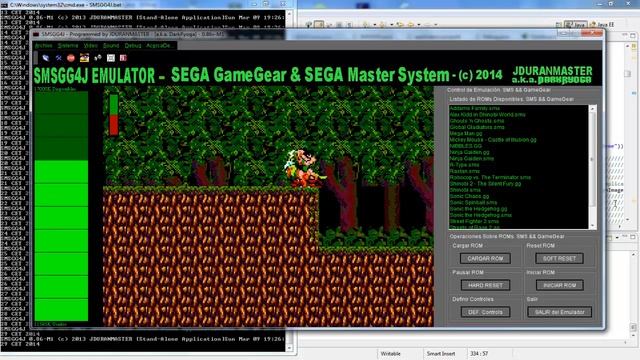The image size is (640, 360).
Task: Click the gray gears toolbar icon
Action: click(x=98, y=58)
